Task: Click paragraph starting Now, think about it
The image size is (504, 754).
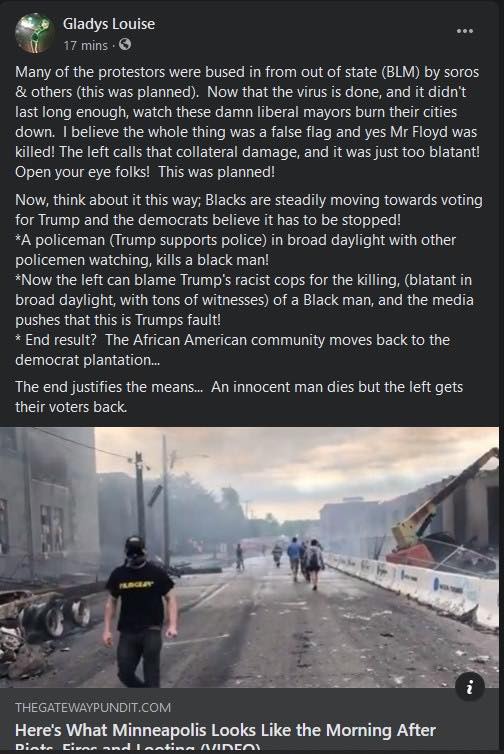Action: coord(249,210)
